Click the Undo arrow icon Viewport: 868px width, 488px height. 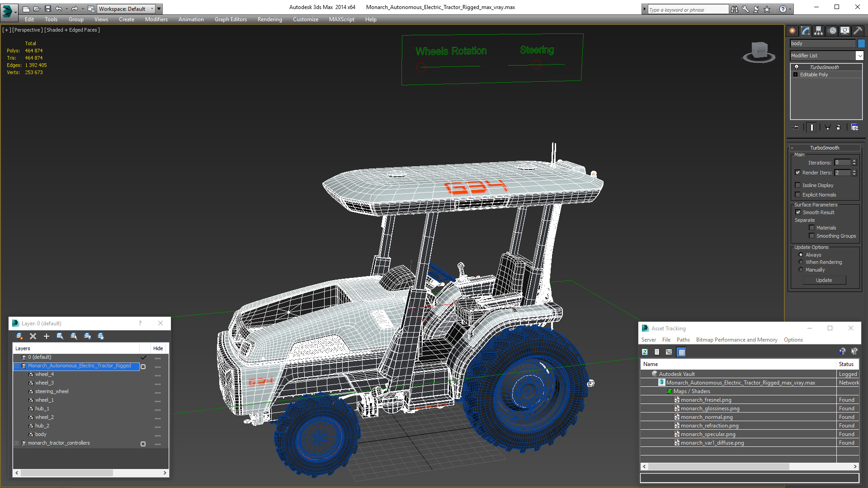58,9
